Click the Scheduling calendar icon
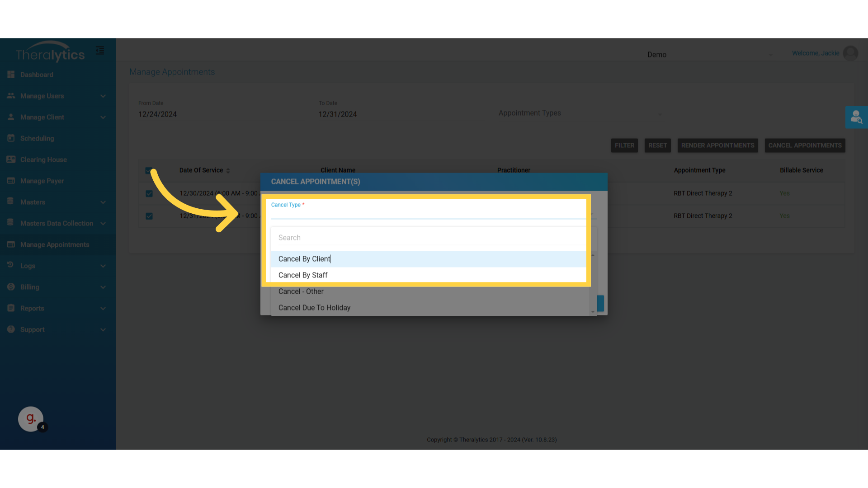This screenshot has height=488, width=868. tap(11, 138)
